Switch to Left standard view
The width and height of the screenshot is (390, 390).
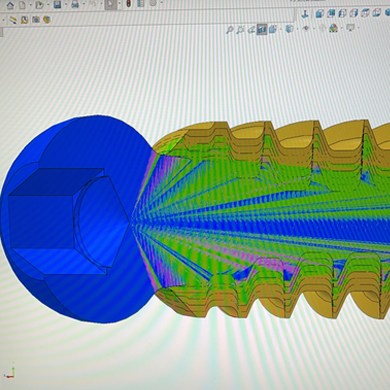pyautogui.click(x=342, y=13)
